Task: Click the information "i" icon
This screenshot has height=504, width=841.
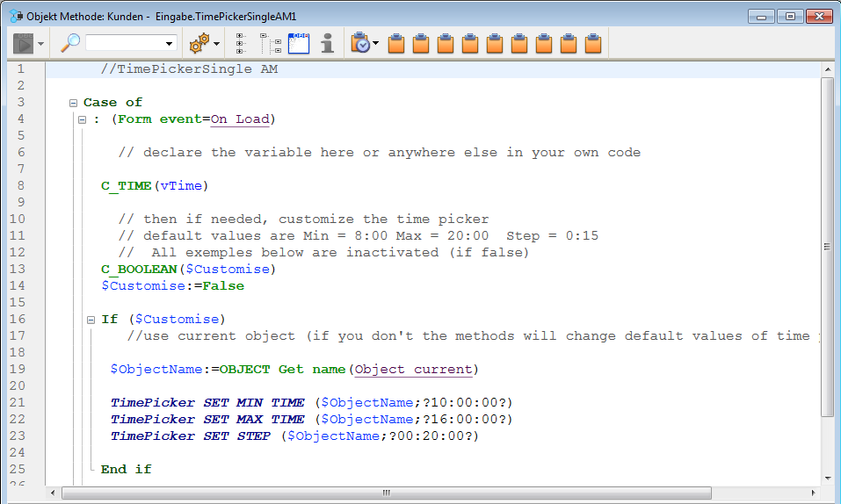Action: tap(327, 43)
